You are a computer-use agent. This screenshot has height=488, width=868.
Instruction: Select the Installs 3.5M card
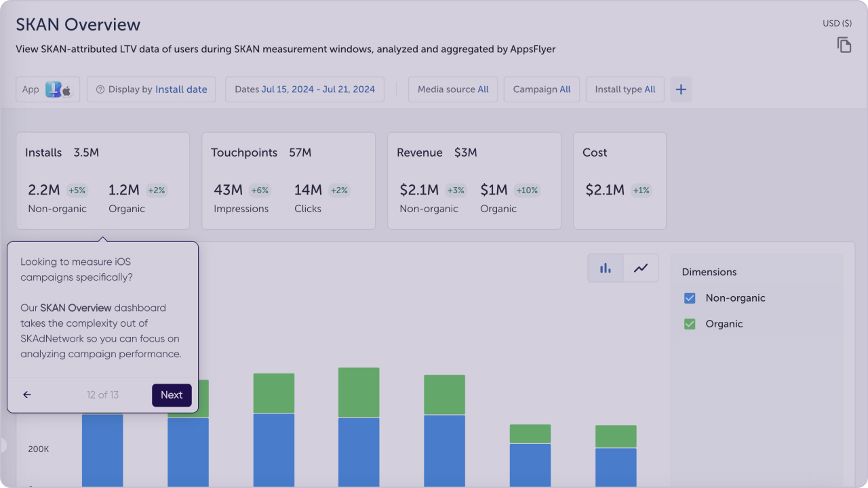pos(102,181)
